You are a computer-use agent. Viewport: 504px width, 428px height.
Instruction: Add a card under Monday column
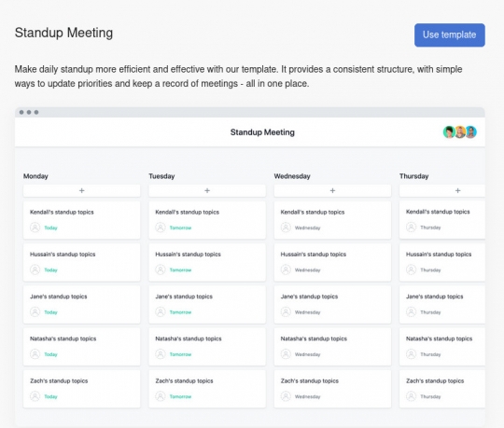81,191
